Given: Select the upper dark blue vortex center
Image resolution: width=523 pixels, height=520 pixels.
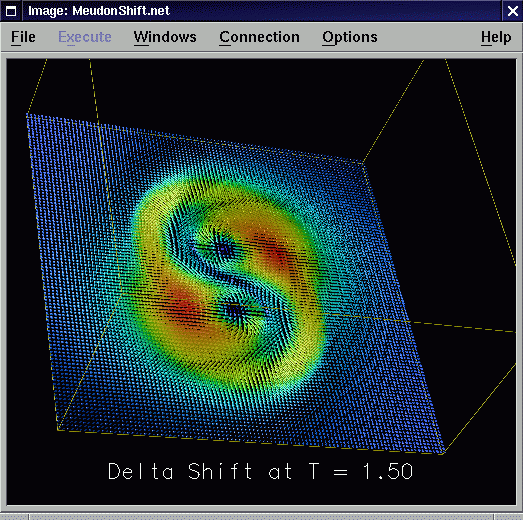Looking at the screenshot, I should tap(223, 248).
